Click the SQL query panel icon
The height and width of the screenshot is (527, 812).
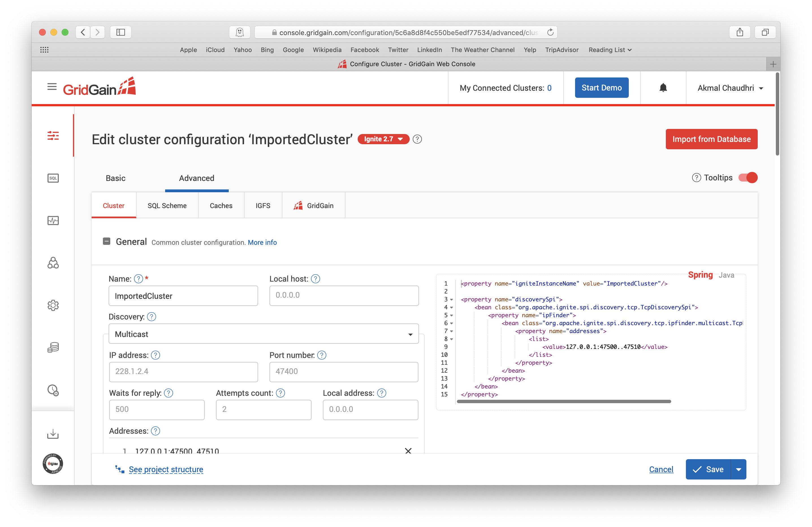click(x=54, y=178)
